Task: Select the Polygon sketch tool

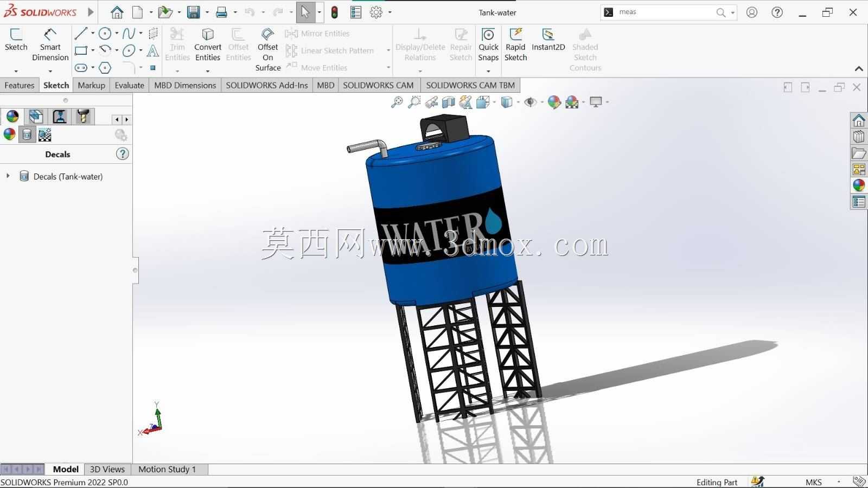Action: tap(105, 68)
